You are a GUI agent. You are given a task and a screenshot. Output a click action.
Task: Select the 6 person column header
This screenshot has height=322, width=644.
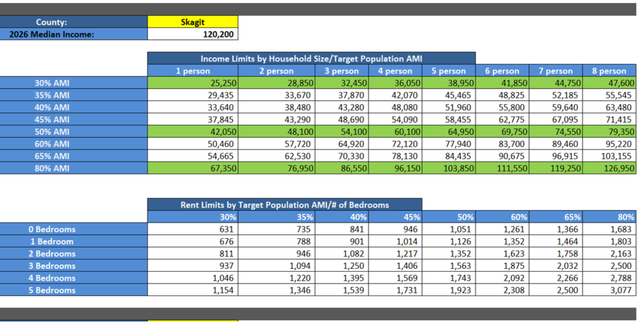click(x=502, y=71)
